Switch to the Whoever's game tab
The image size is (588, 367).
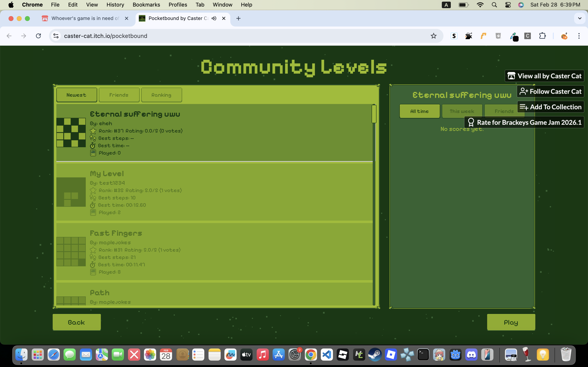[x=85, y=18]
